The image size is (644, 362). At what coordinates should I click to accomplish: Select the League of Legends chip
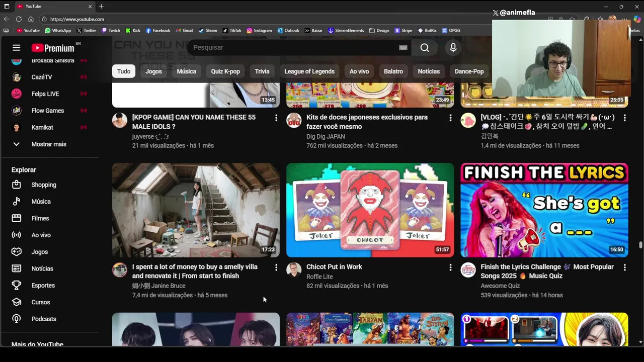[x=309, y=71]
